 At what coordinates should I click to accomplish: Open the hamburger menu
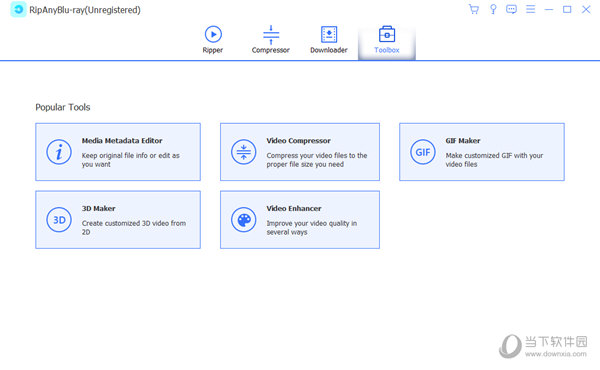[530, 9]
